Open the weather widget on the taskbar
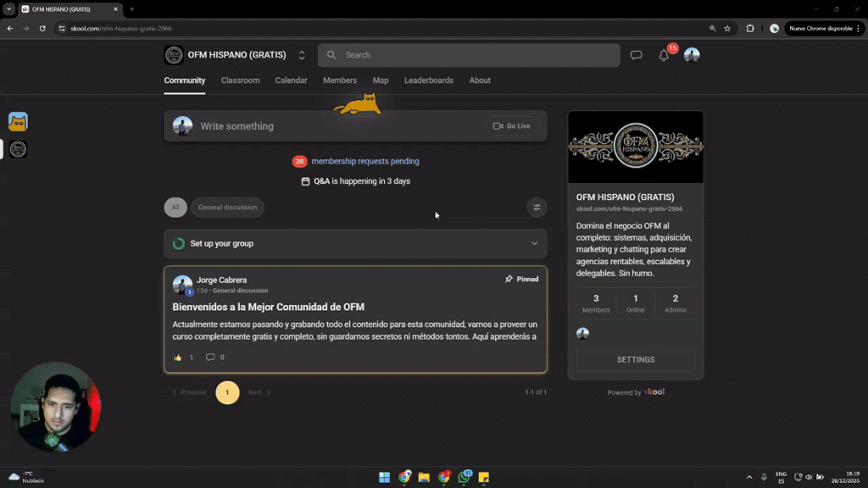Viewport: 868px width, 488px height. pos(26,477)
